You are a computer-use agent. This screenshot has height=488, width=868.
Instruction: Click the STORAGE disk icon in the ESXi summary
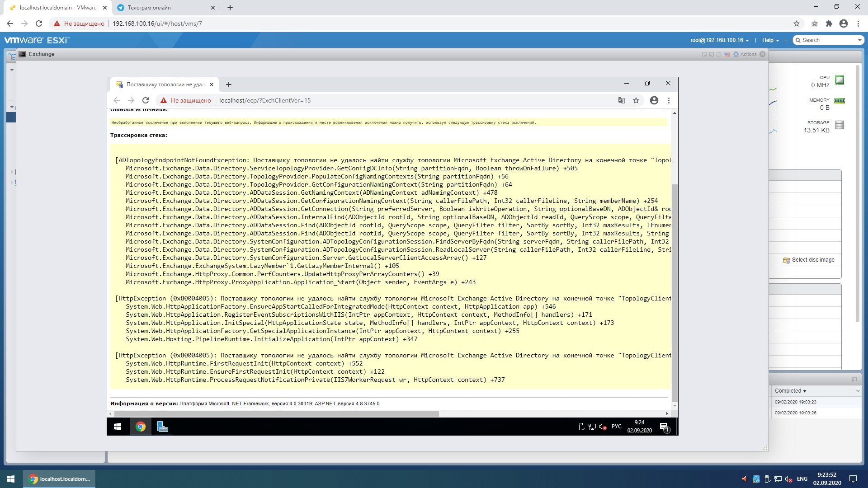[x=840, y=125]
